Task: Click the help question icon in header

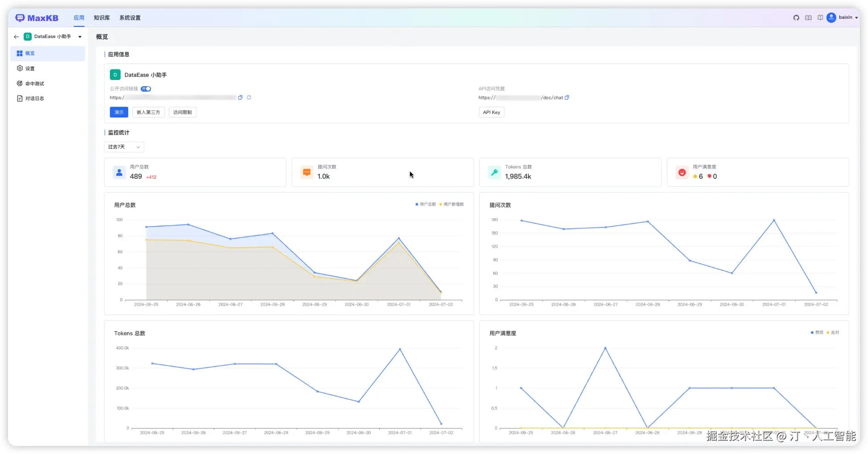Action: [x=820, y=18]
